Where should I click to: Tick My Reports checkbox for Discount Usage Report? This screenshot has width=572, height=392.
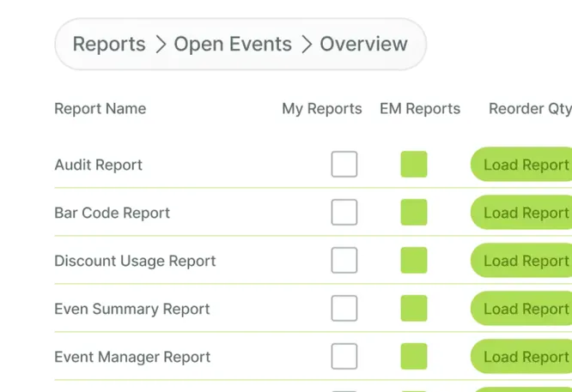click(x=344, y=261)
